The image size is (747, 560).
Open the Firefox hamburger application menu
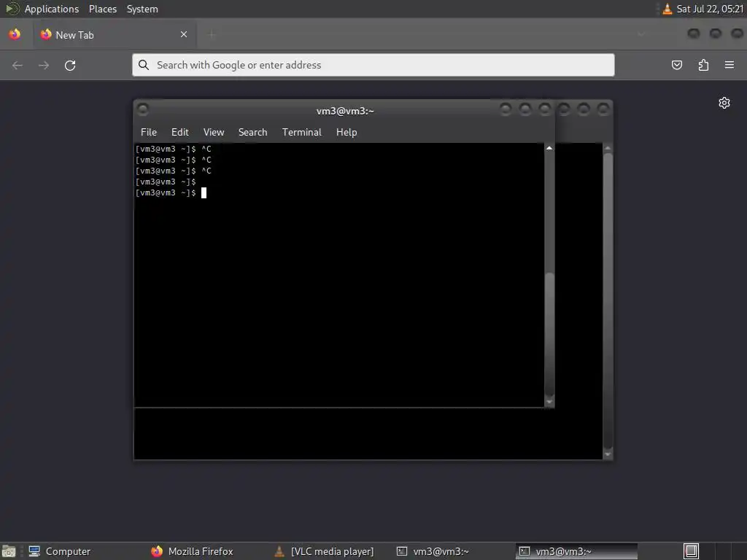[x=729, y=65]
